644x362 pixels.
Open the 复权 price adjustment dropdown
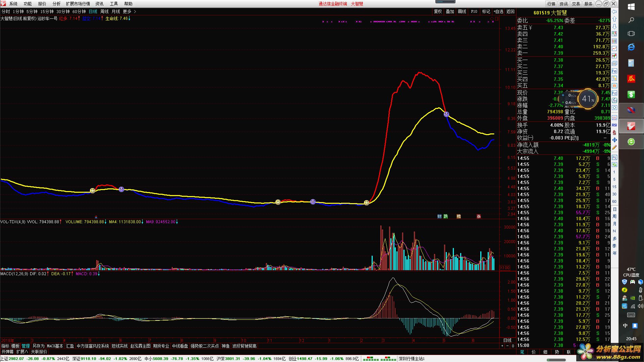[438, 11]
